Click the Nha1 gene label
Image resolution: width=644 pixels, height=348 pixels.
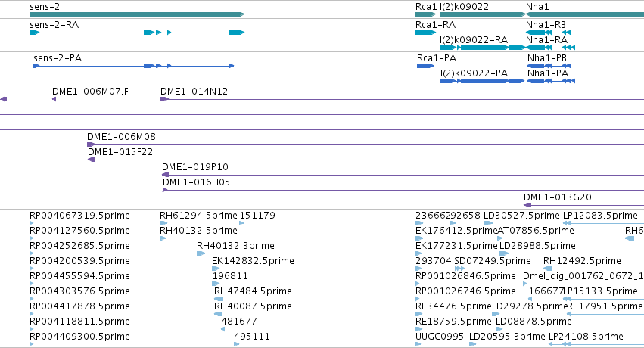pyautogui.click(x=537, y=7)
